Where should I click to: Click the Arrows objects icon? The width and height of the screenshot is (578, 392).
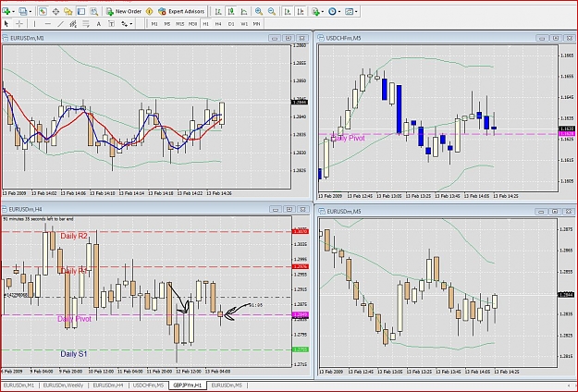tap(124, 24)
